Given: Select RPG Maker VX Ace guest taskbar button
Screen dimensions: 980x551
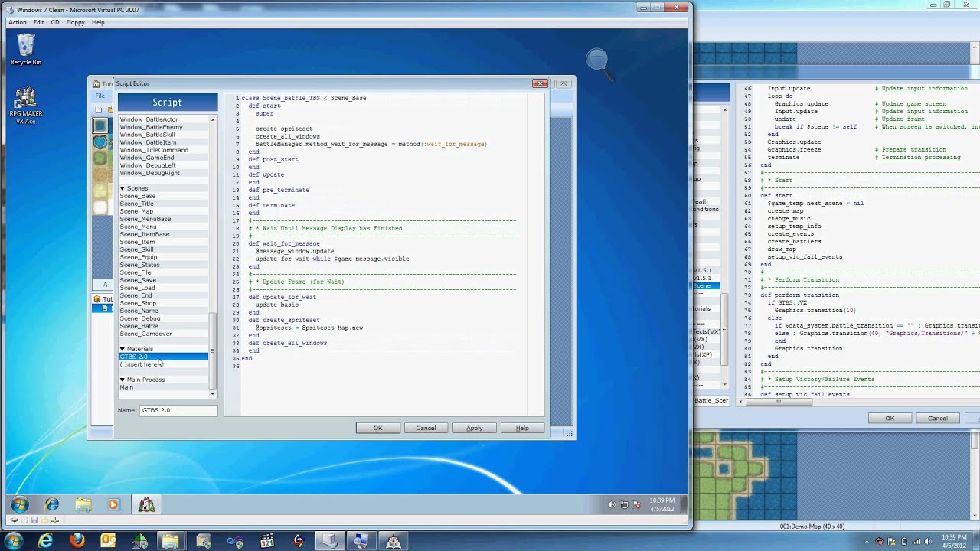Looking at the screenshot, I should (x=146, y=504).
